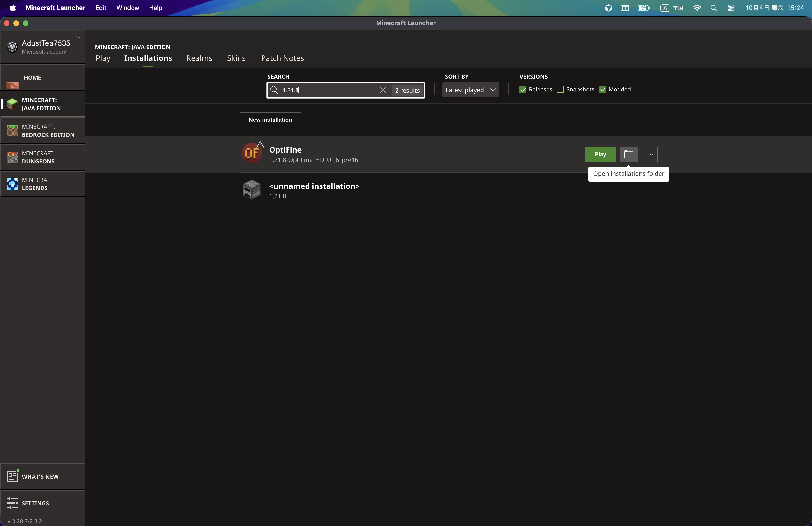The height and width of the screenshot is (526, 812).
Task: Expand the AdustTea7535 account menu
Action: click(78, 37)
